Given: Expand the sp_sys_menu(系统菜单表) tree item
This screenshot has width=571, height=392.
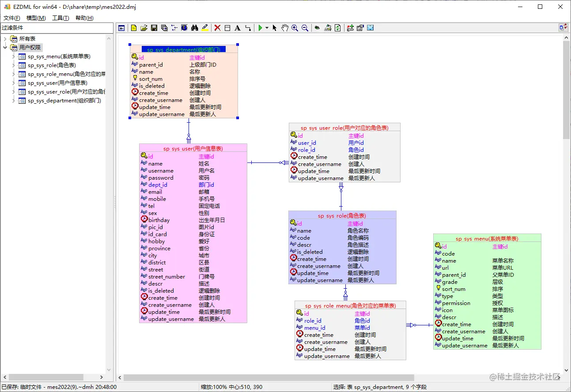Looking at the screenshot, I should click(x=14, y=57).
